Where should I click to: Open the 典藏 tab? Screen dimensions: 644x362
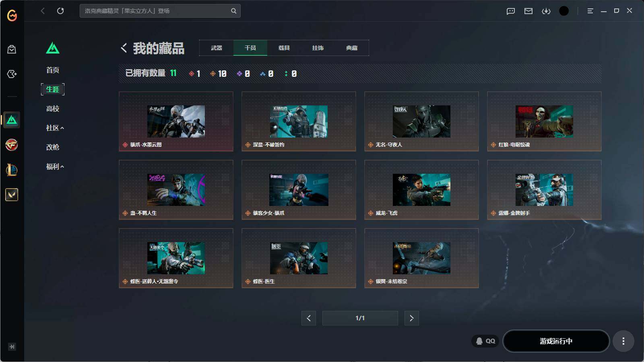(352, 48)
